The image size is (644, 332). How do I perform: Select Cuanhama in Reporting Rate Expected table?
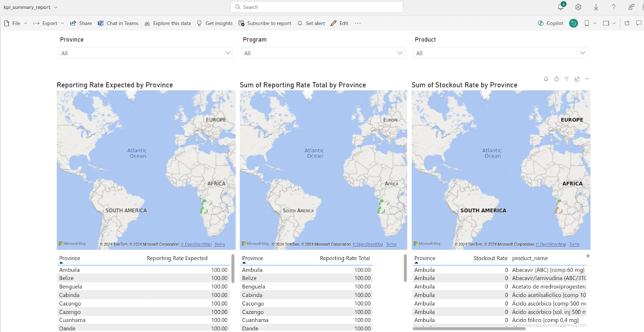click(x=72, y=320)
